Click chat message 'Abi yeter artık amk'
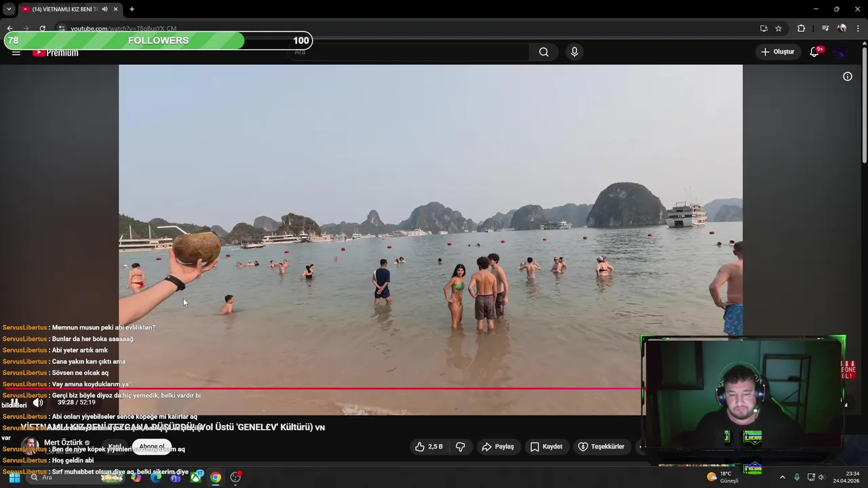 click(80, 350)
